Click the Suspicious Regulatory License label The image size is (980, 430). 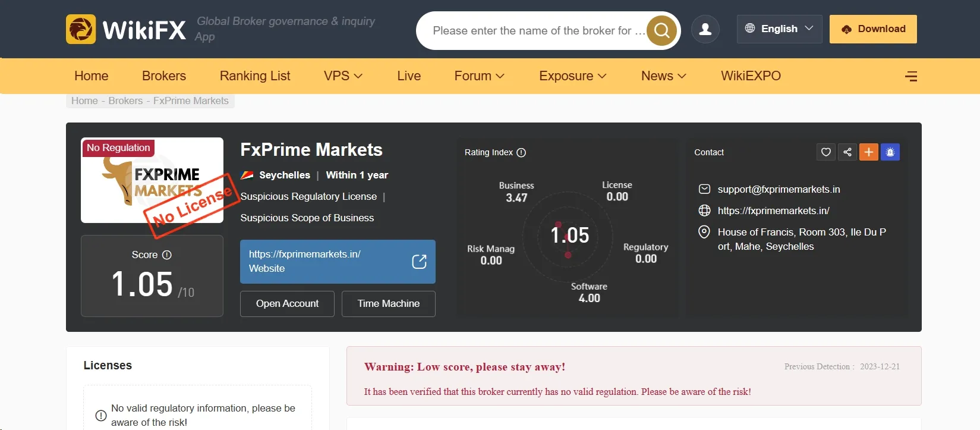(x=308, y=196)
